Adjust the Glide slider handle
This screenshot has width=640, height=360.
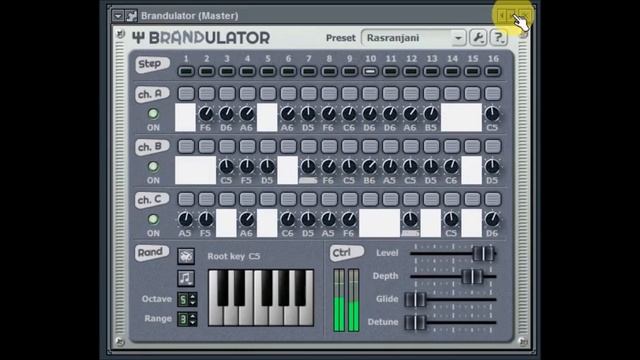(x=415, y=299)
